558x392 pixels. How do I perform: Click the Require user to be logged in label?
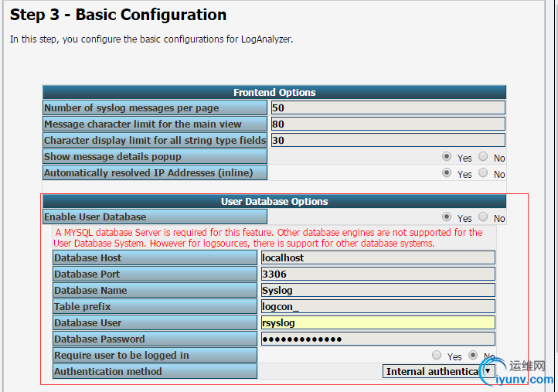[155, 356]
